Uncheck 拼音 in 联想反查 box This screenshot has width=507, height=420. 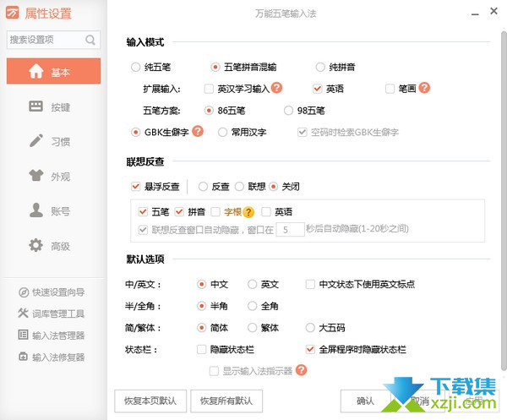179,212
